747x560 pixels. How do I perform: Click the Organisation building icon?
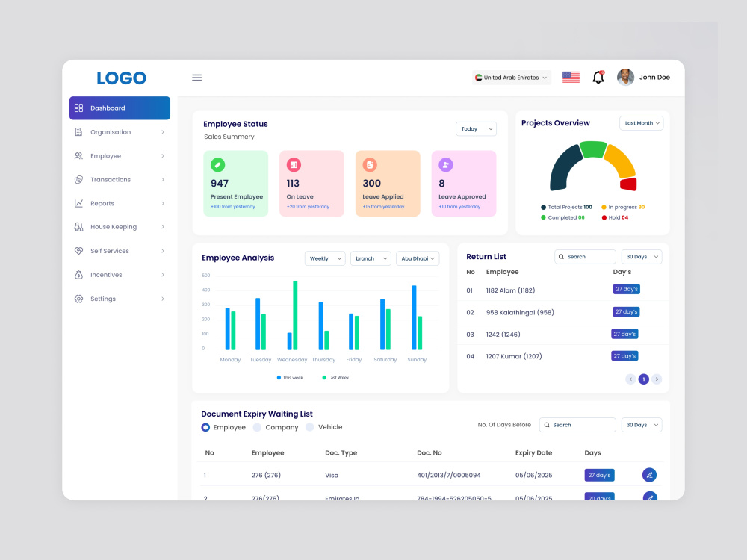coord(78,132)
